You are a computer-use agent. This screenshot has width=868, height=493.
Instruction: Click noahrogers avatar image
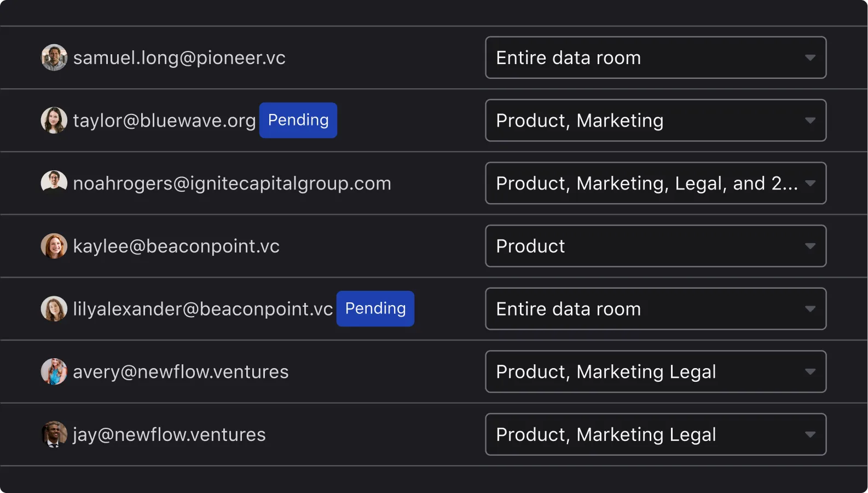[x=54, y=183]
